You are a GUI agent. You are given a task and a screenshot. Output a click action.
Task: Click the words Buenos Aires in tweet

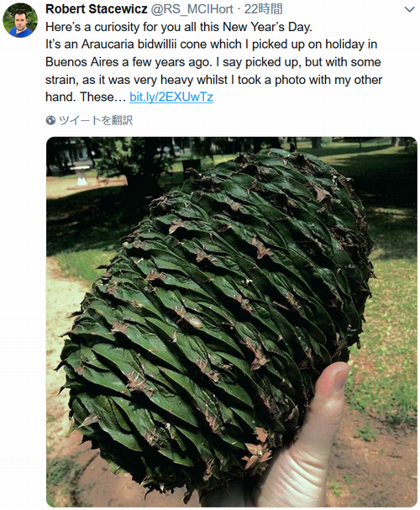[82, 62]
